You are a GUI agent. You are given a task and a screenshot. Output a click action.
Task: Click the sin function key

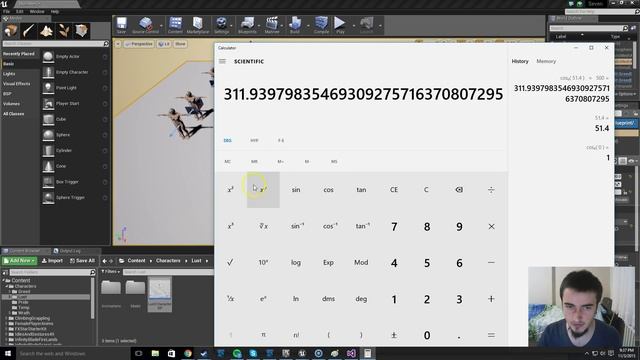click(x=296, y=190)
